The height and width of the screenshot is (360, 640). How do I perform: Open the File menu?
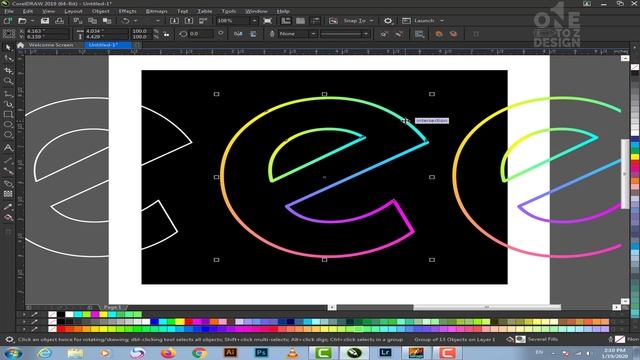(9, 11)
